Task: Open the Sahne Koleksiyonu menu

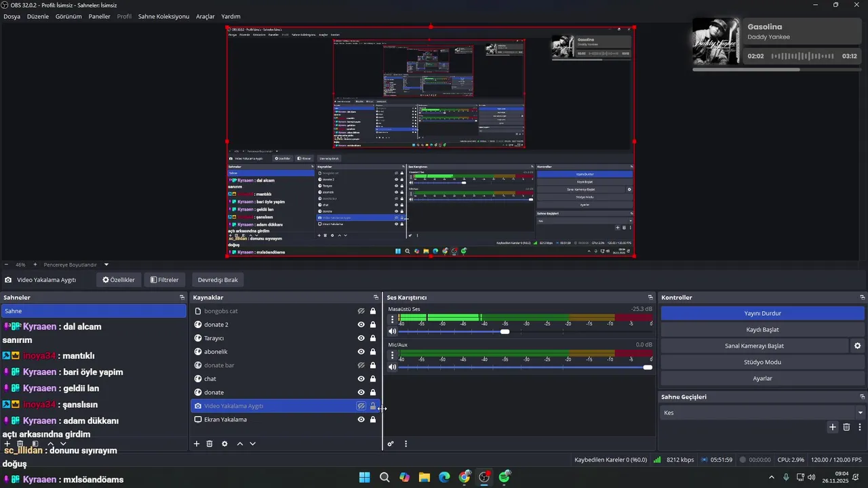Action: click(x=163, y=16)
